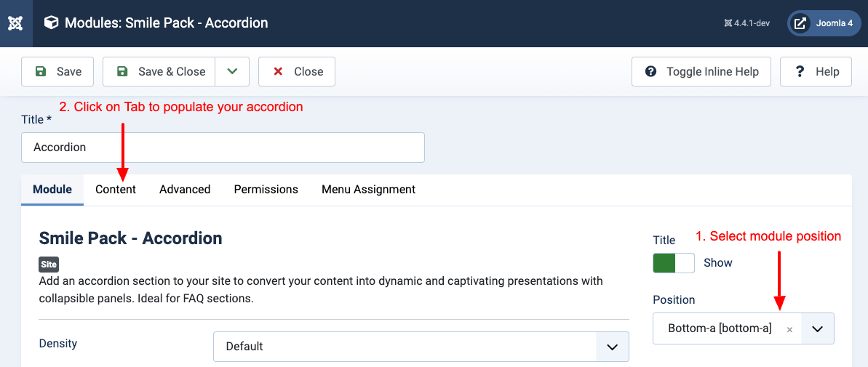Switch to the Content tab
This screenshot has height=367, width=868.
tap(116, 190)
